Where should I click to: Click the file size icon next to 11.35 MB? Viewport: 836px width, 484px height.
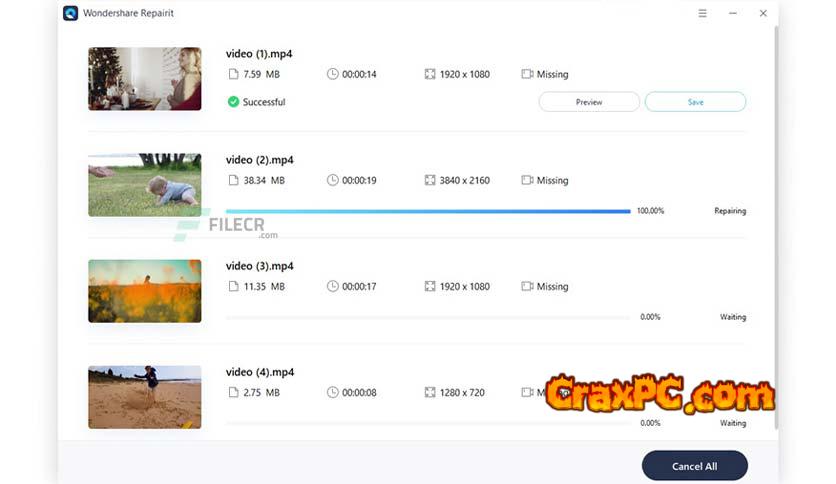233,286
